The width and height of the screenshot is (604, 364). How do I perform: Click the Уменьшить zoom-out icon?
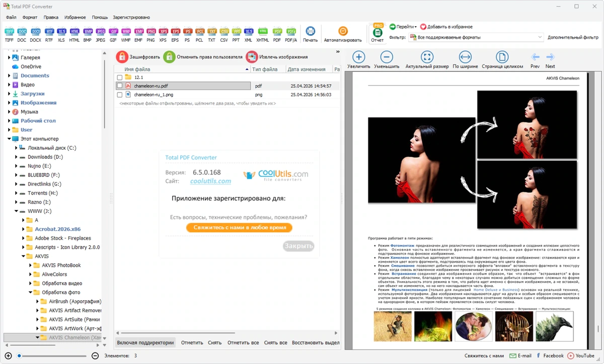[387, 60]
